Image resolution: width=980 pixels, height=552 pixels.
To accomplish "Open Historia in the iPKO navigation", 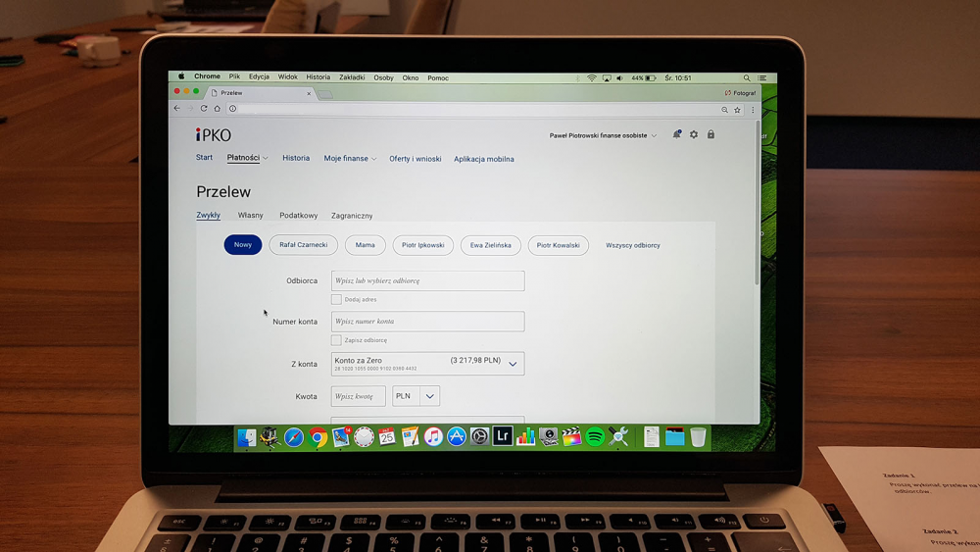I will [x=296, y=158].
